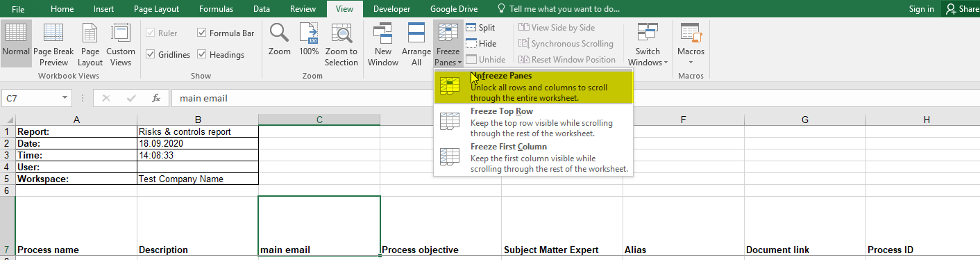Select the 'Workspace:' cell
The width and height of the screenshot is (980, 260).
[x=76, y=179]
